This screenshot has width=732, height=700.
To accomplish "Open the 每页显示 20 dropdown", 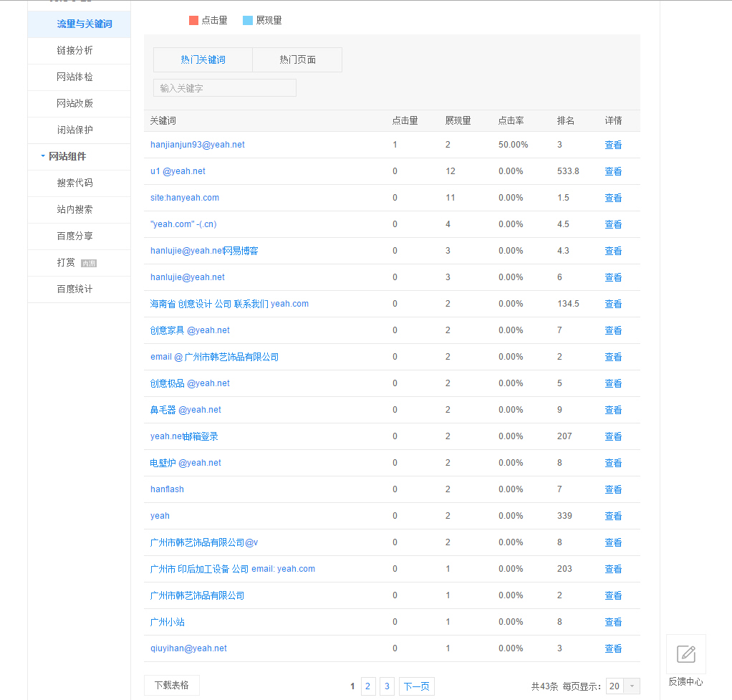I will coord(622,686).
